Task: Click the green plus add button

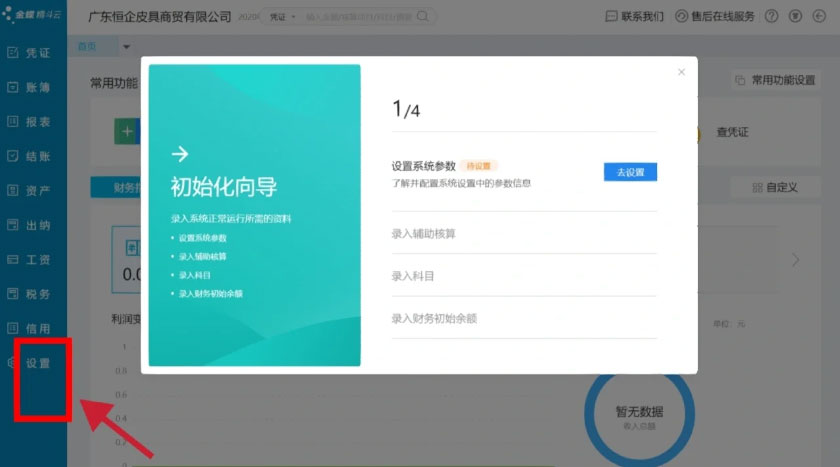Action: pos(127,132)
